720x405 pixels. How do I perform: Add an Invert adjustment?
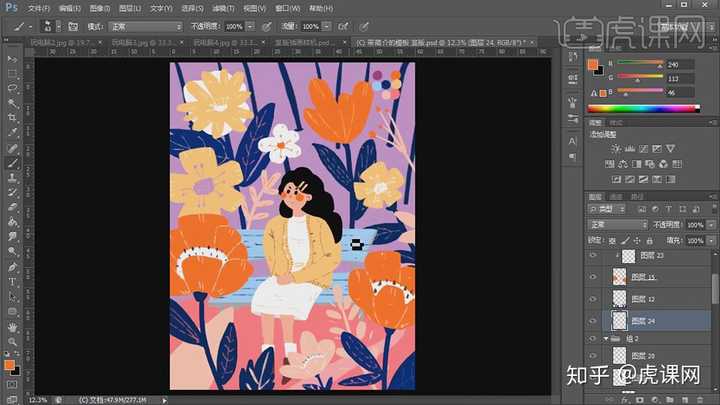[x=616, y=179]
